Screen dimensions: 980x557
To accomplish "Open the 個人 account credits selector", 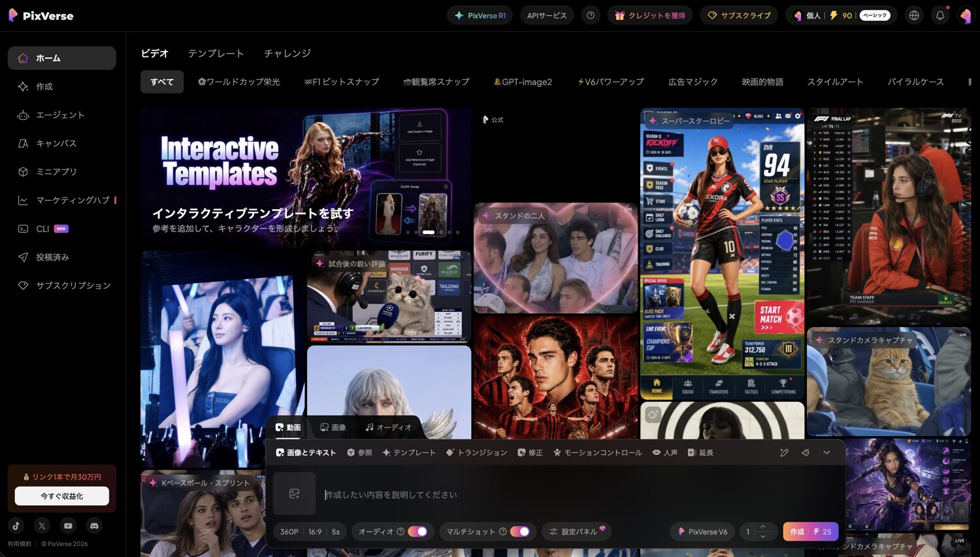I will click(x=841, y=15).
